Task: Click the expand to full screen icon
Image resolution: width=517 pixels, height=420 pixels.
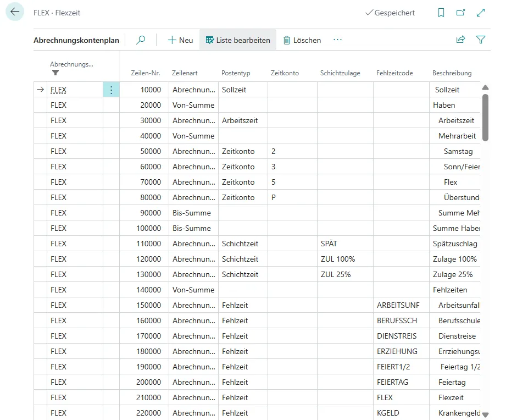Action: tap(481, 13)
